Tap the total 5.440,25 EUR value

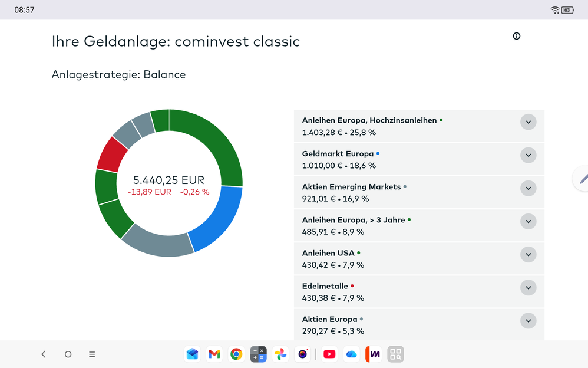[169, 180]
